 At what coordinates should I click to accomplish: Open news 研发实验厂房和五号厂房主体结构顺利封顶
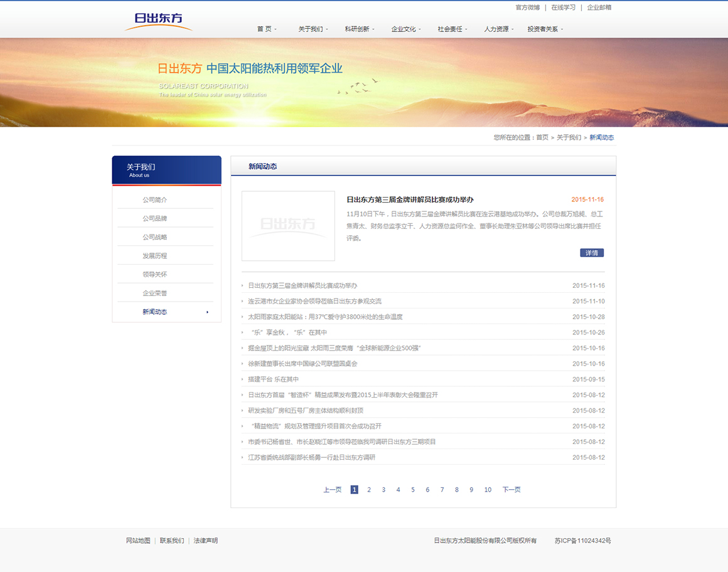coord(306,411)
